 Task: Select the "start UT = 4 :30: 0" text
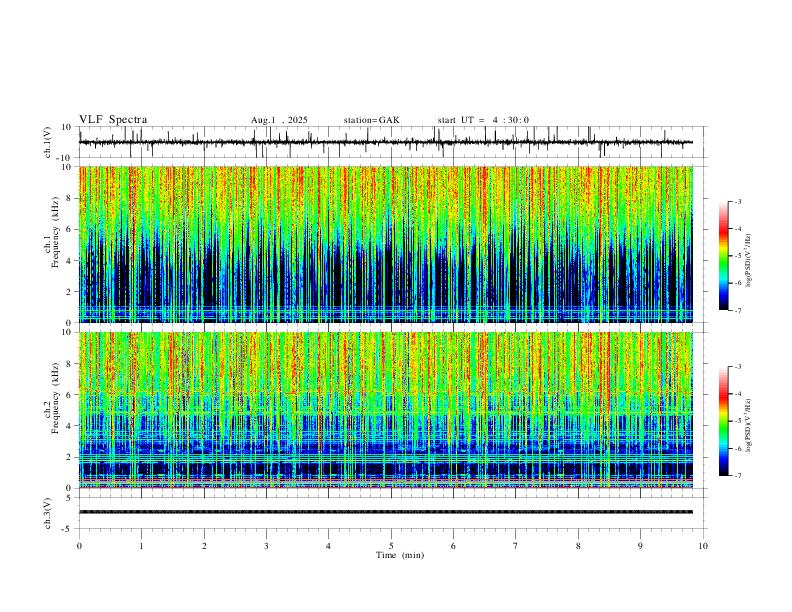pyautogui.click(x=483, y=120)
